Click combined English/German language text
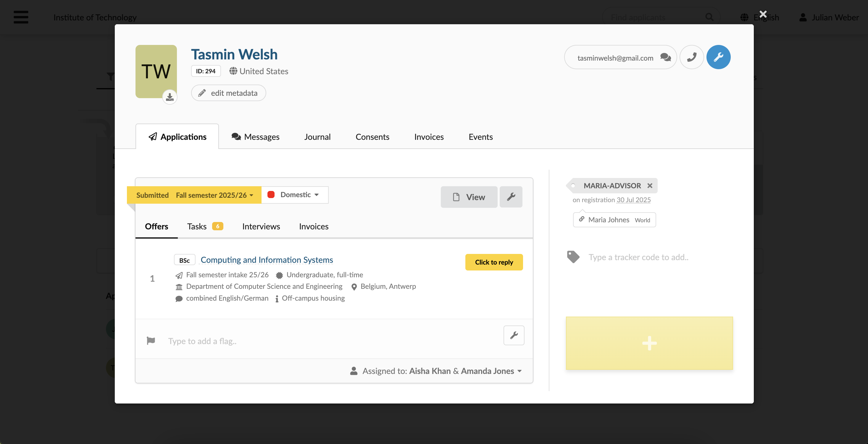868x444 pixels. tap(227, 298)
